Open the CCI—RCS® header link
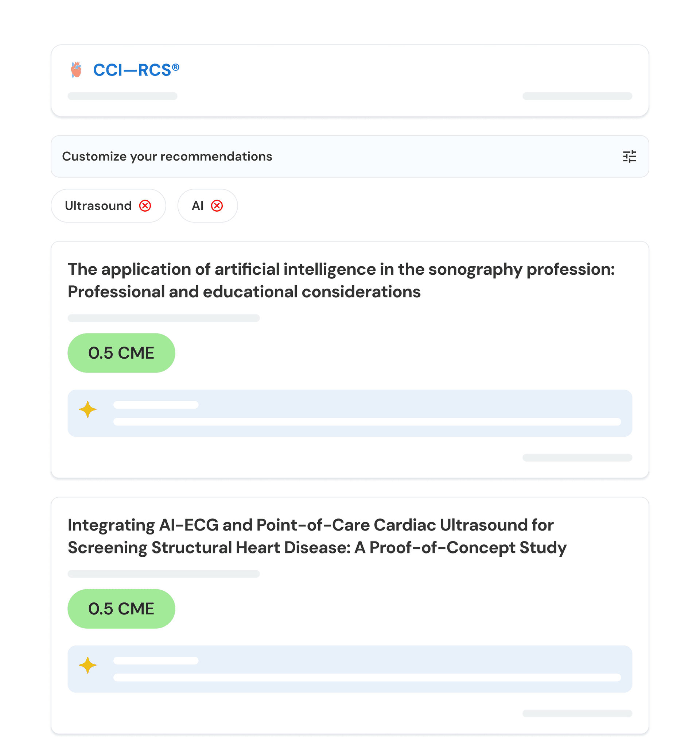700x737 pixels. pos(136,70)
